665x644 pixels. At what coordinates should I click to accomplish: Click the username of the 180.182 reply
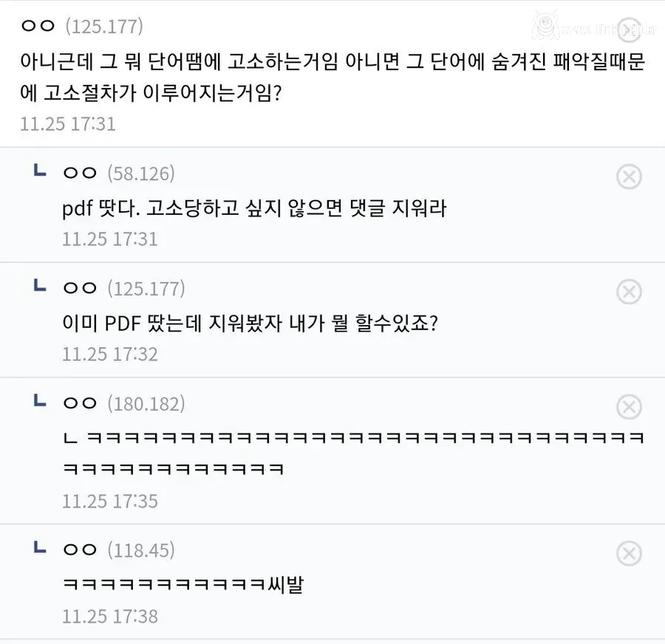coord(81,403)
